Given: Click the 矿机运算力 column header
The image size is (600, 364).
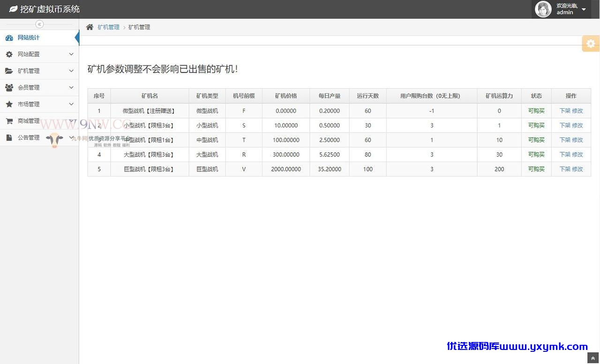Looking at the screenshot, I should pos(499,96).
